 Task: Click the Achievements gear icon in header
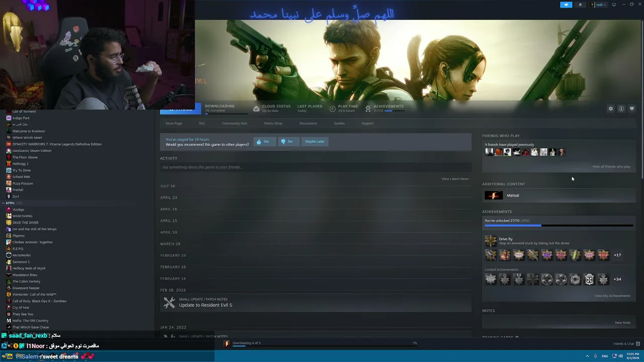click(x=368, y=109)
